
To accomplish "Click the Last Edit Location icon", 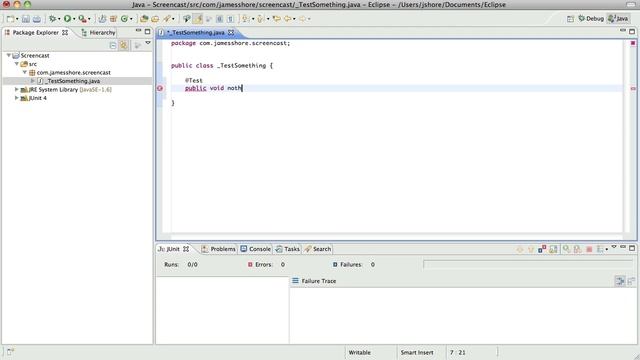I will [x=276, y=19].
